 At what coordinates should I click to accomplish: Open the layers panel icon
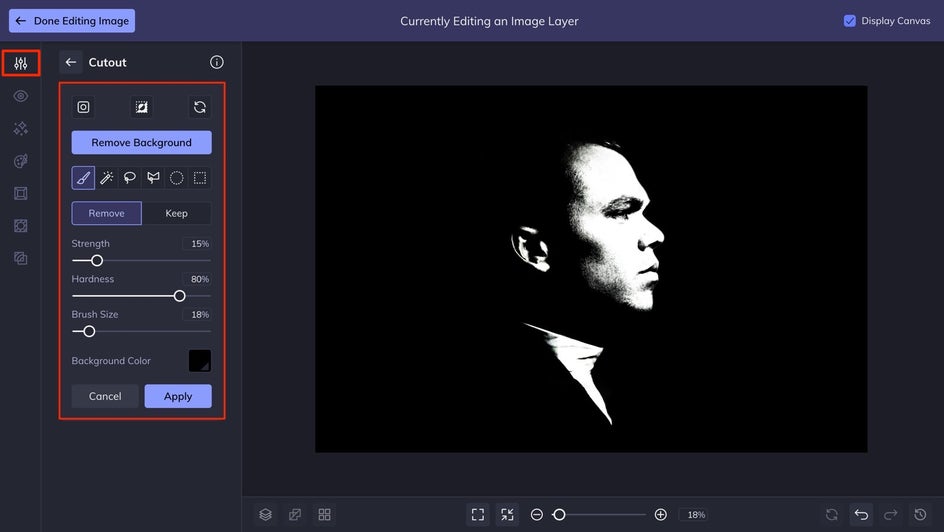click(x=266, y=515)
